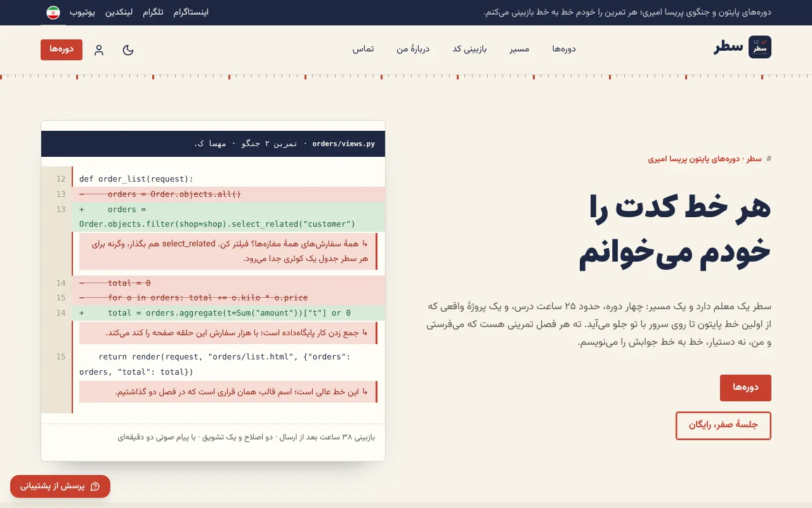Click the سطر brand name text
The image size is (812, 508).
coord(728,47)
